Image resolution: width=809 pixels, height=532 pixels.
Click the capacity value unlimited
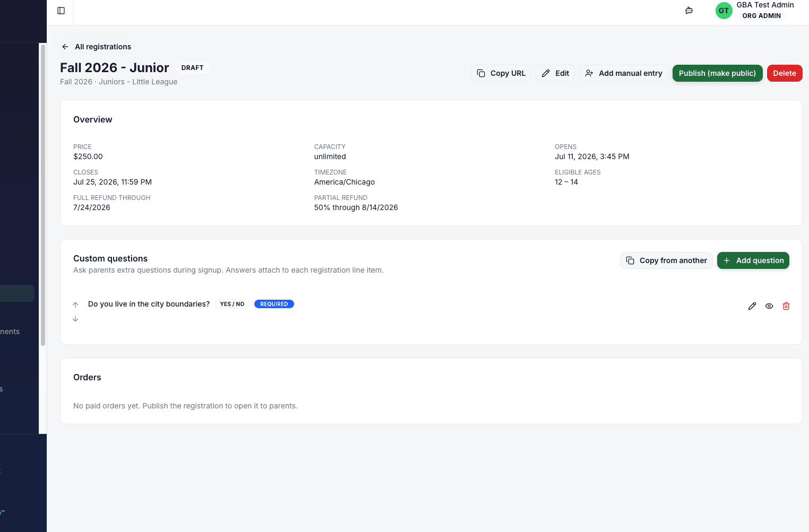[330, 156]
